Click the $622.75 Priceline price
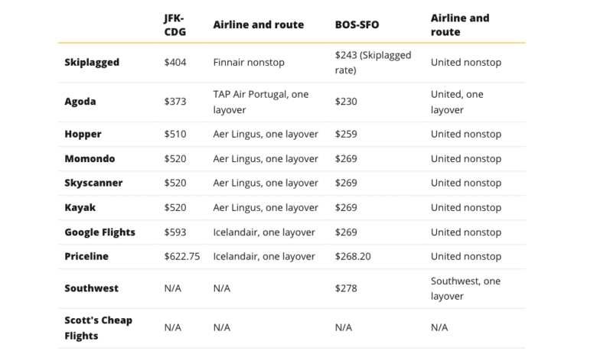The width and height of the screenshot is (597, 364). click(x=182, y=257)
